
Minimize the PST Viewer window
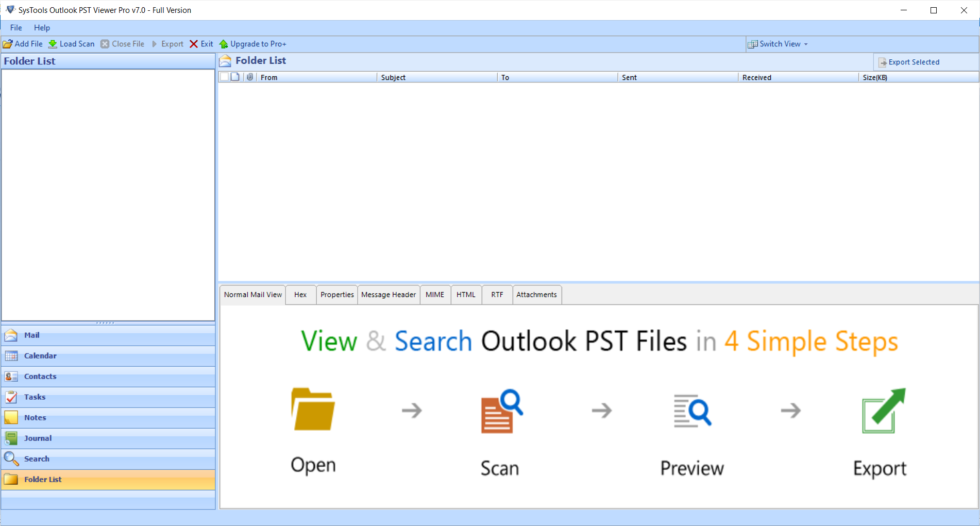904,10
